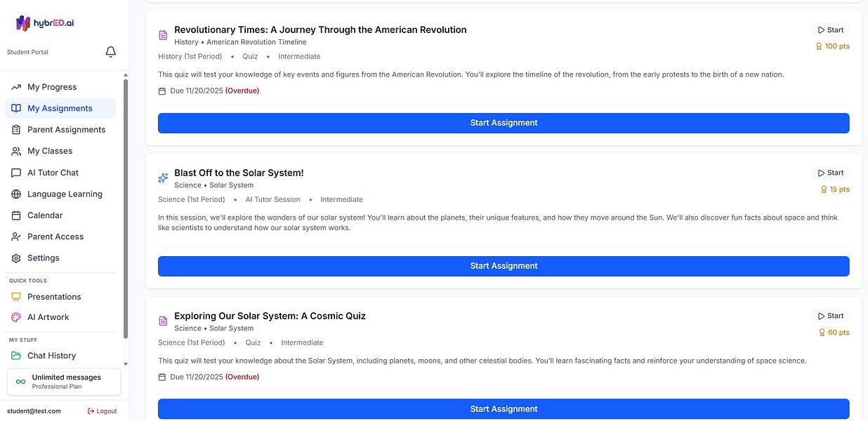Viewport: 868px width, 421px height.
Task: Click the Calendar icon in sidebar
Action: point(16,215)
